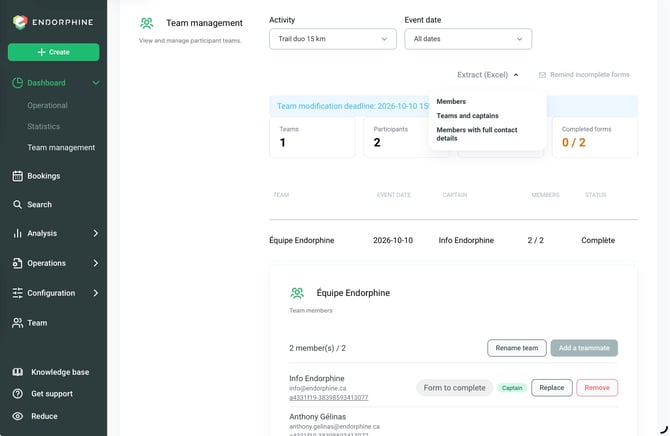The width and height of the screenshot is (670, 436).
Task: Click the Reduce eye icon
Action: (x=18, y=416)
